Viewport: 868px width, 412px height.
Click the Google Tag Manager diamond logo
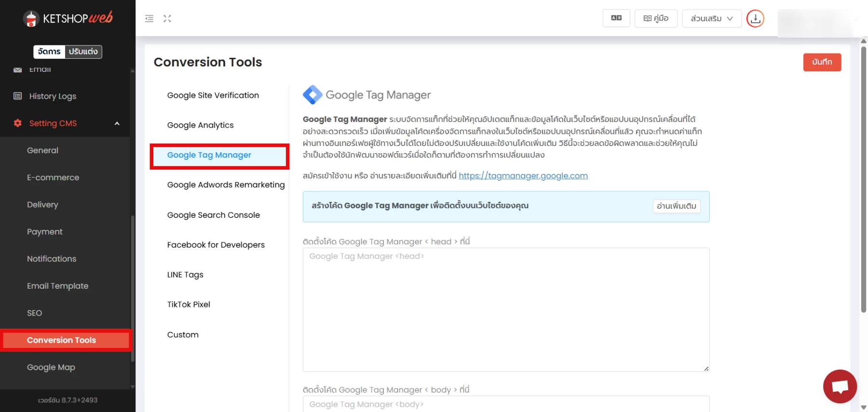(x=312, y=95)
